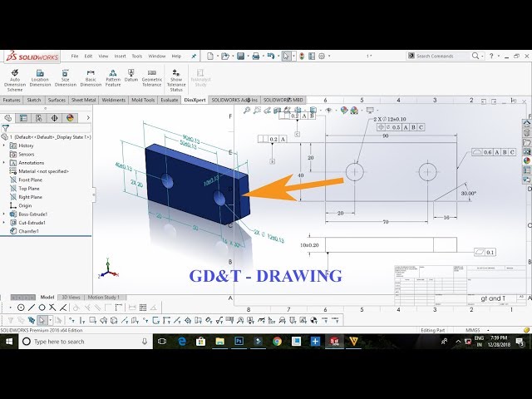The width and height of the screenshot is (532, 399).
Task: Select the Location Dimension tool
Action: [x=40, y=77]
